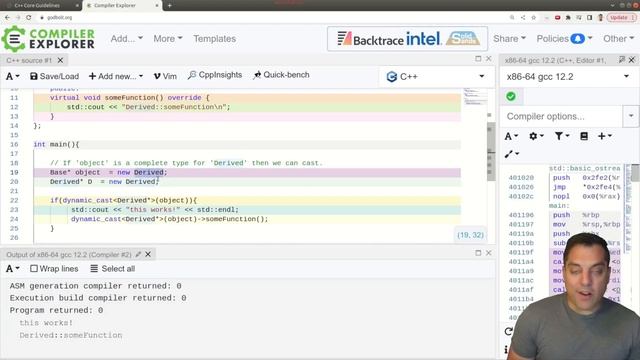640x360 pixels.
Task: Open the Policies dropdown
Action: pyautogui.click(x=564, y=39)
